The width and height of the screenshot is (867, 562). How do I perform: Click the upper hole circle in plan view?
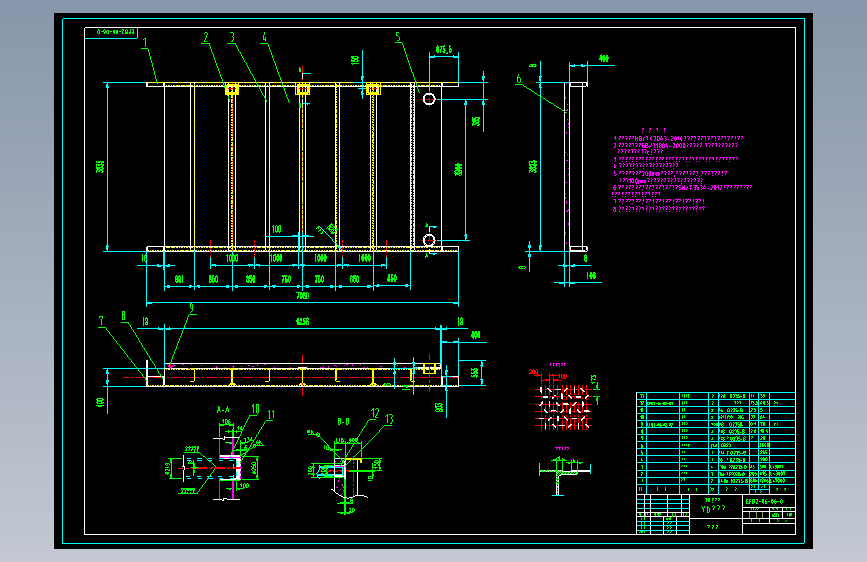tap(429, 98)
